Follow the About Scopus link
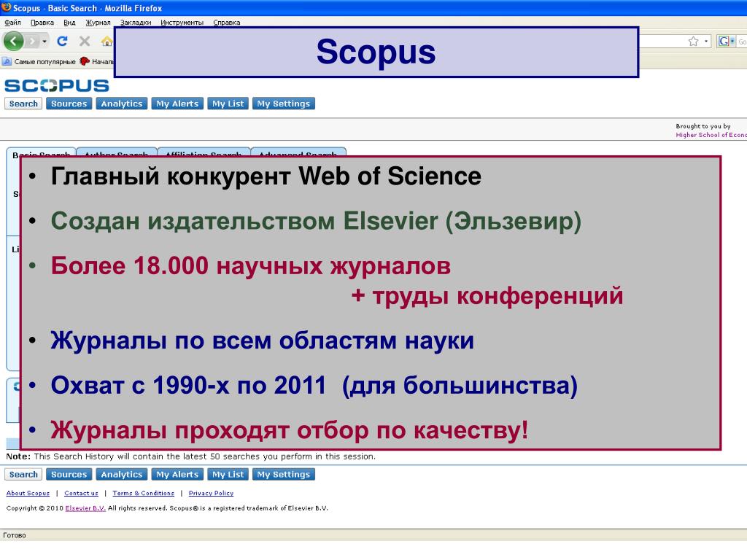 pyautogui.click(x=28, y=494)
